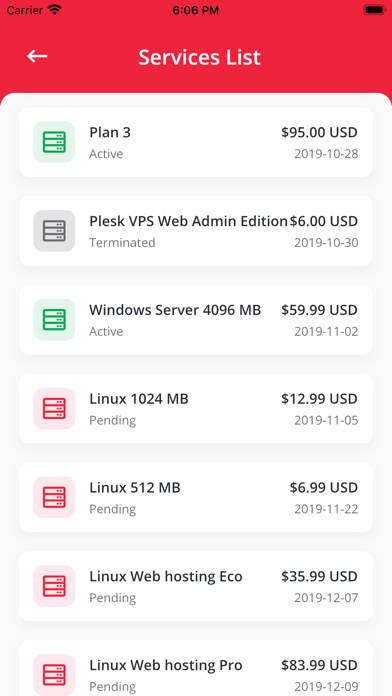The width and height of the screenshot is (392, 696).
Task: Tap the $95.00 USD price
Action: [x=319, y=132]
